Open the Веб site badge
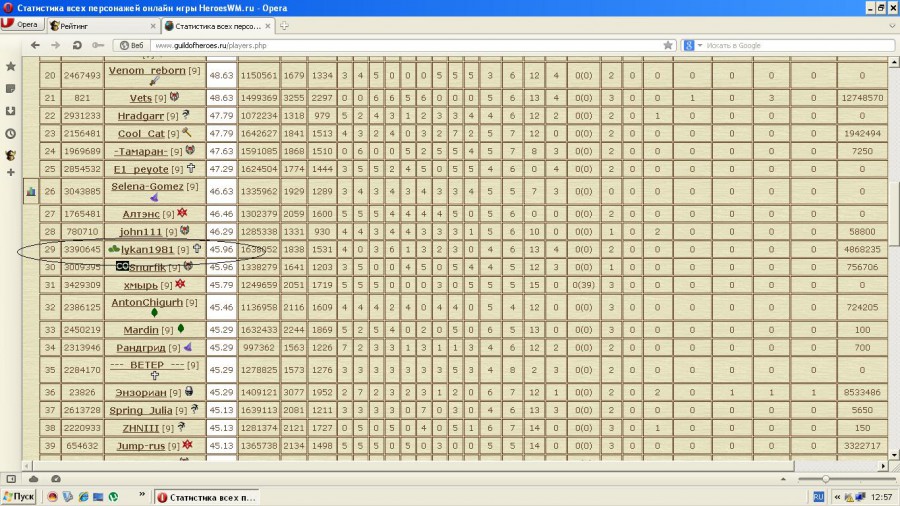The width and height of the screenshot is (900, 506). (131, 45)
